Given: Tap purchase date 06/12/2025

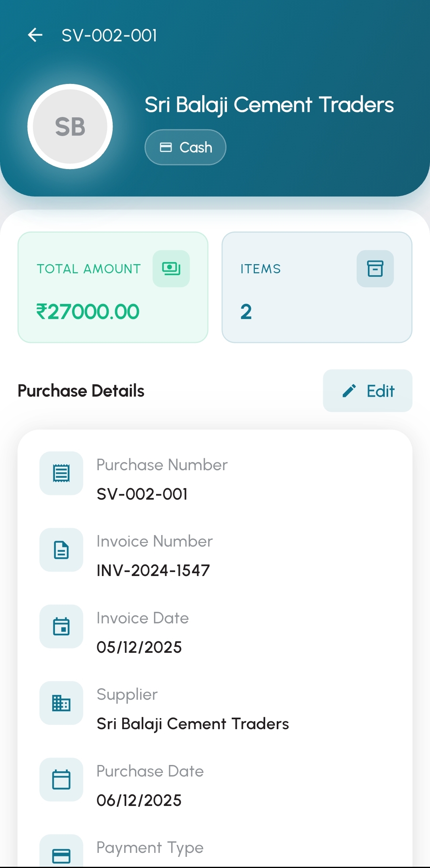Looking at the screenshot, I should click(x=139, y=800).
